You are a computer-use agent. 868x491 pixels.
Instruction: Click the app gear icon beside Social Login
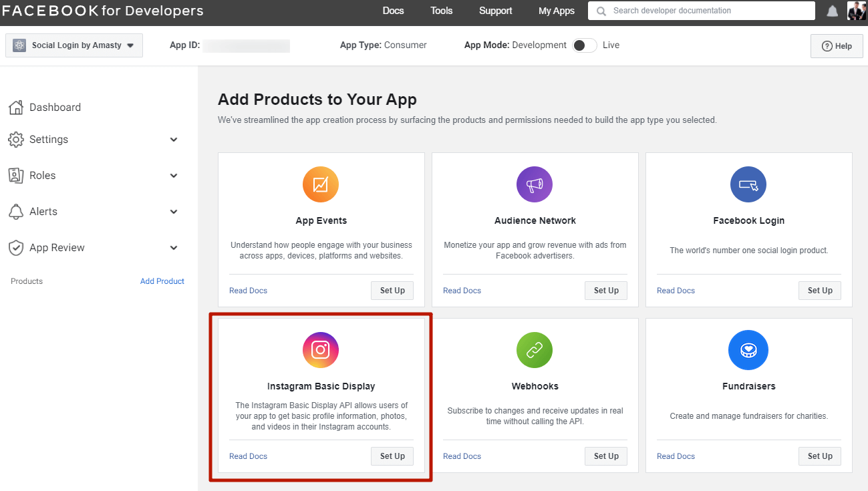point(19,45)
